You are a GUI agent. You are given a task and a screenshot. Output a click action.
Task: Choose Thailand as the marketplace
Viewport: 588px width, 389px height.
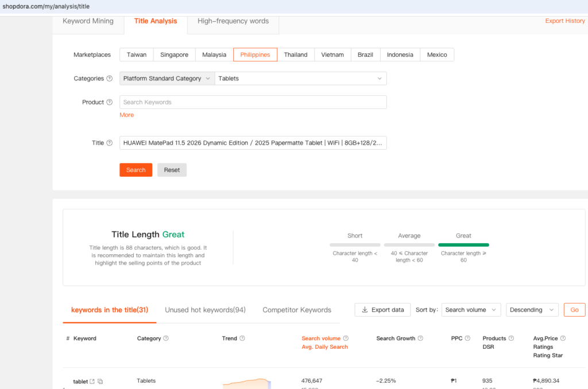pyautogui.click(x=295, y=55)
